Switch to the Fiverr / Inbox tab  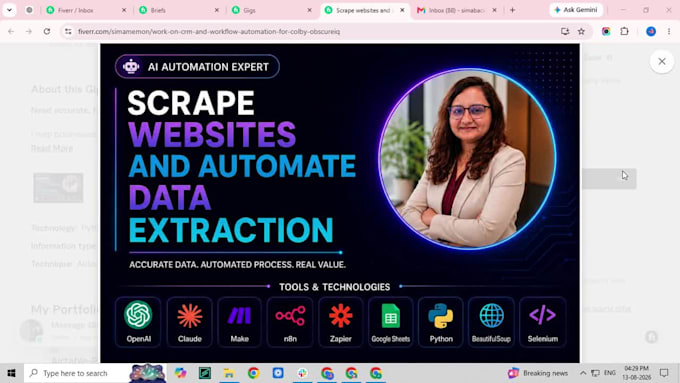coord(86,10)
